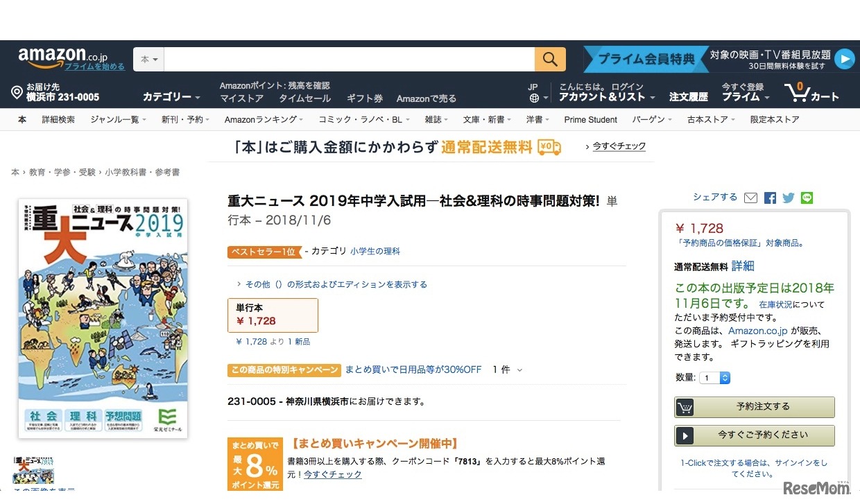Click Amazon.co.jp seller link
Screen dimensions: 860x504
tap(758, 331)
